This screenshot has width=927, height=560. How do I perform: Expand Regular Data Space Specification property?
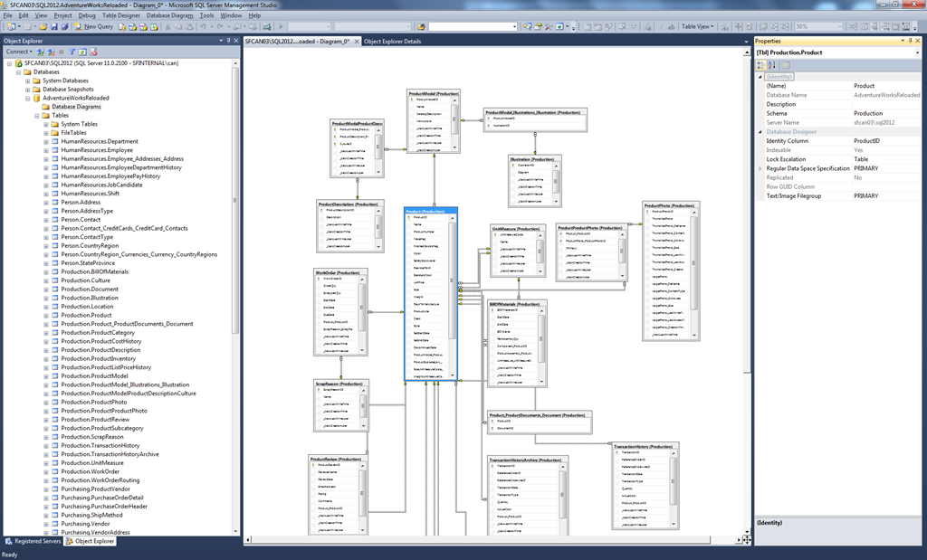[x=760, y=168]
